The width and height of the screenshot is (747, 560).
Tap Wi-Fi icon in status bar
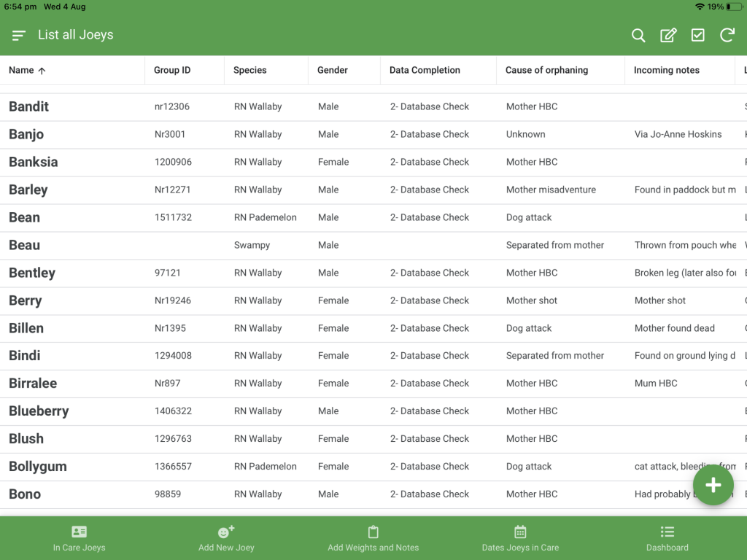pyautogui.click(x=700, y=7)
